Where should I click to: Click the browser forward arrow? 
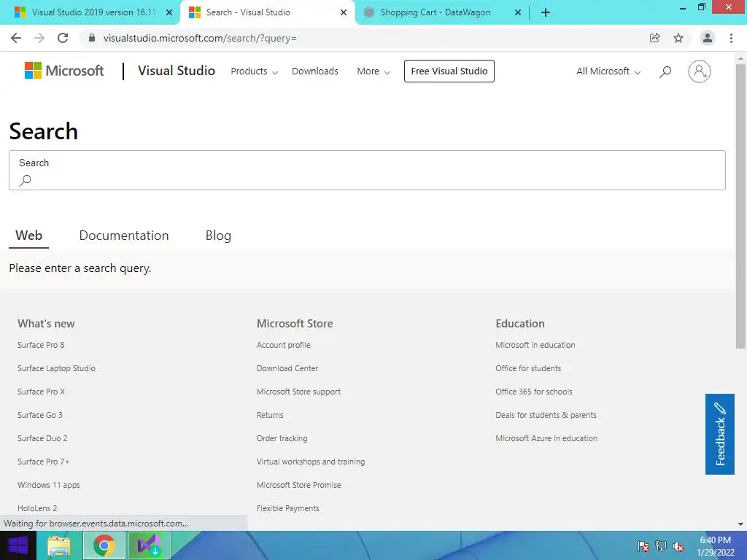click(39, 38)
